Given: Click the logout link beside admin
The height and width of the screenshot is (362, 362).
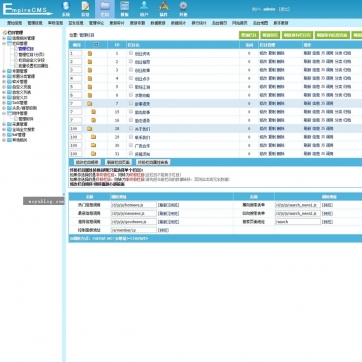Looking at the screenshot, I should point(284,9).
